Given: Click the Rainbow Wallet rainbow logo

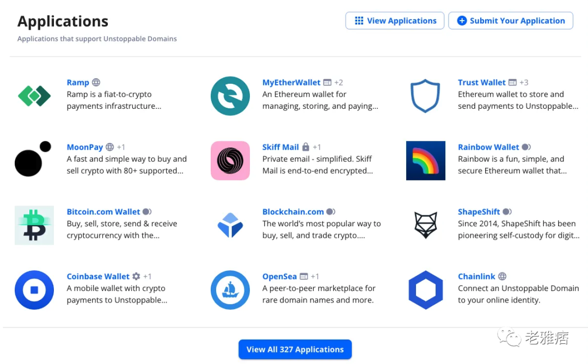Looking at the screenshot, I should click(x=426, y=161).
